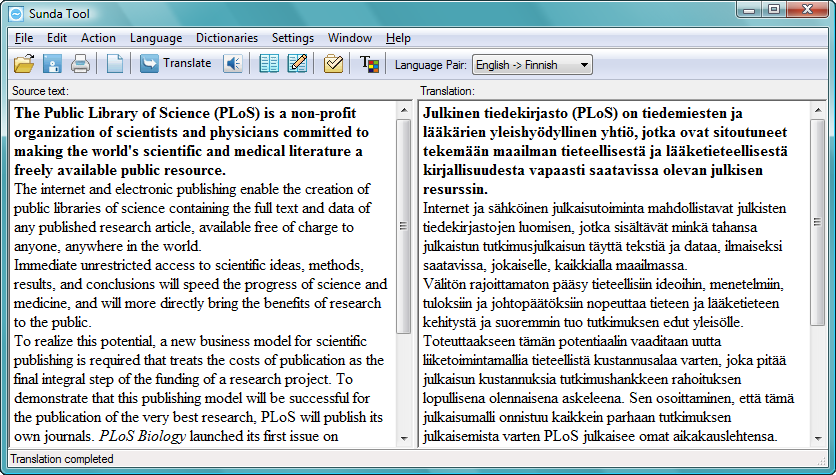Open the Language menu
The width and height of the screenshot is (836, 475).
click(156, 38)
